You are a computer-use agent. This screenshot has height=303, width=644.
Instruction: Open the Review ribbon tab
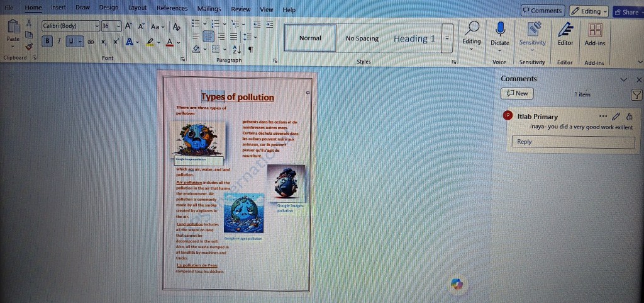pyautogui.click(x=240, y=9)
